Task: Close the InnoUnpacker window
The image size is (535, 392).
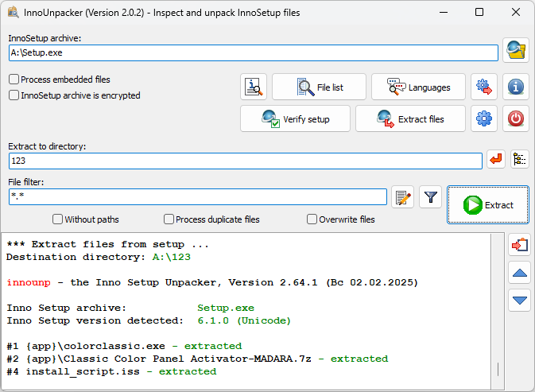Action: point(516,12)
